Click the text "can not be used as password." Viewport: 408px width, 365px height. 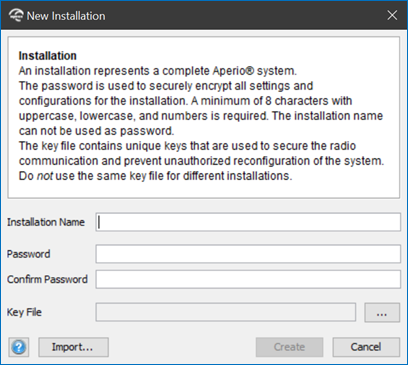coord(96,131)
